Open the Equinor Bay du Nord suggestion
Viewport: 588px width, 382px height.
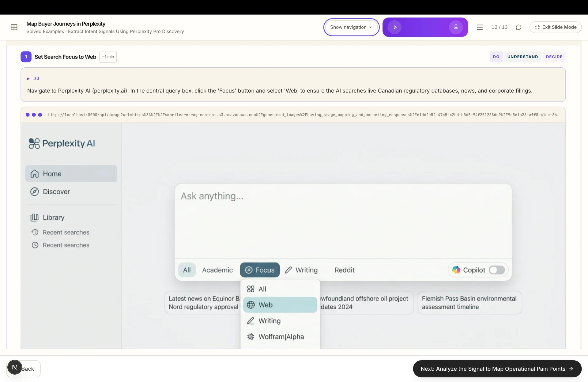coord(203,303)
